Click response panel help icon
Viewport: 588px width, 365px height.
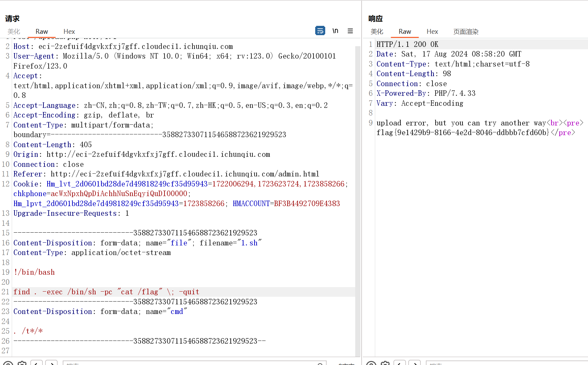click(x=371, y=363)
